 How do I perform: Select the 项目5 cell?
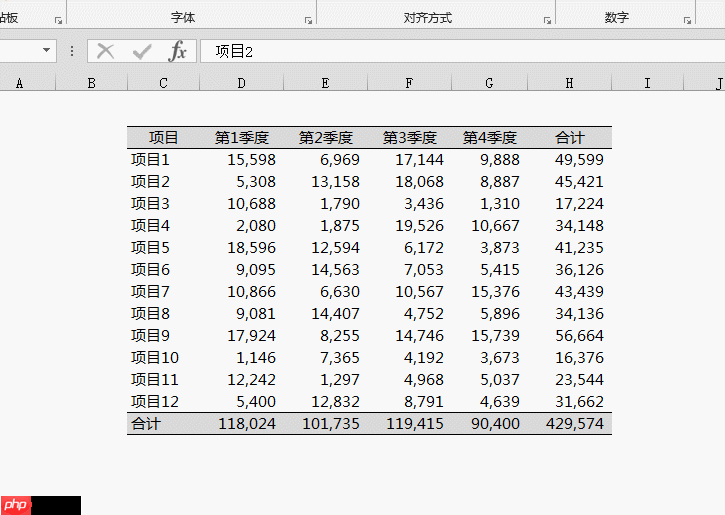coord(163,247)
